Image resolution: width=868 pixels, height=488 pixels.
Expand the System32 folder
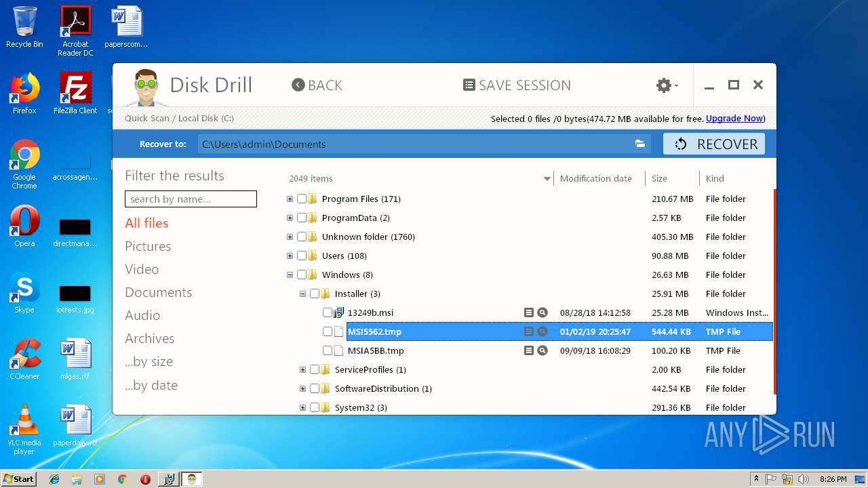pyautogui.click(x=303, y=407)
